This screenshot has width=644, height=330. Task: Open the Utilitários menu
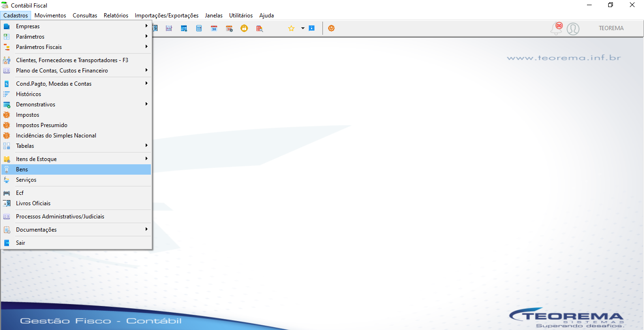pos(241,16)
